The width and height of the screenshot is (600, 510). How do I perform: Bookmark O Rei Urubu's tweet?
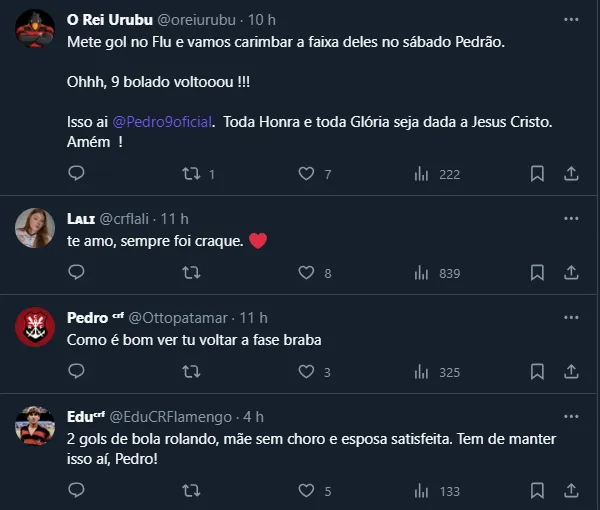click(537, 174)
